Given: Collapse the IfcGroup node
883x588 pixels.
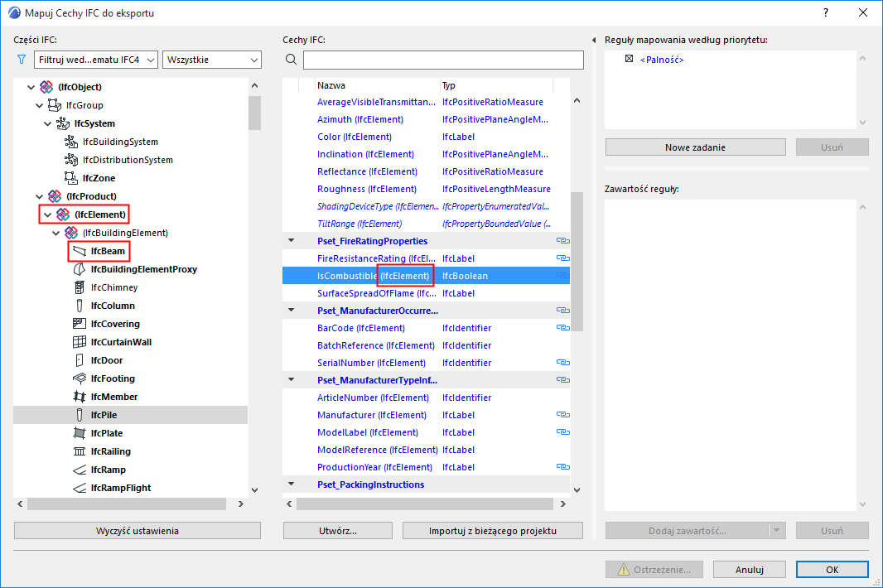Looking at the screenshot, I should pyautogui.click(x=40, y=105).
